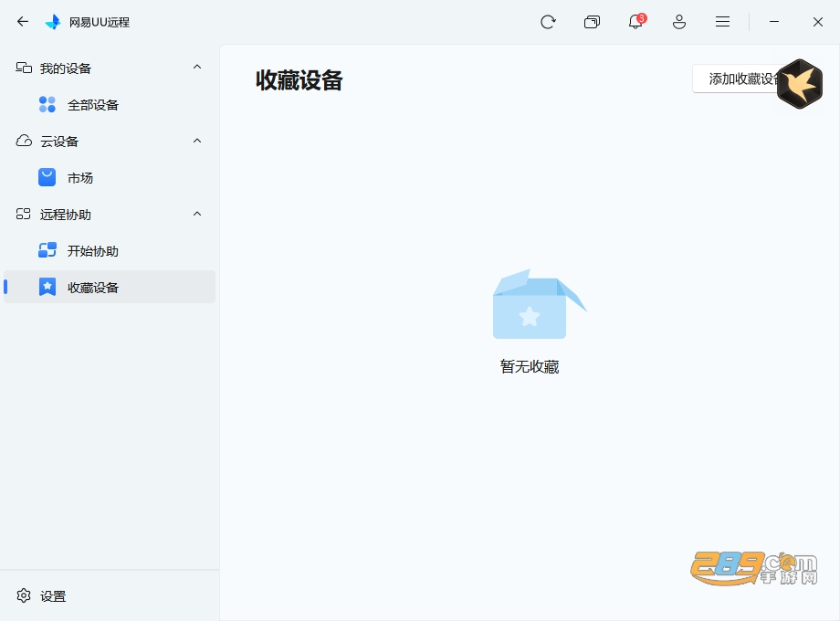Click the 网易UU远程 title text

coord(100,23)
